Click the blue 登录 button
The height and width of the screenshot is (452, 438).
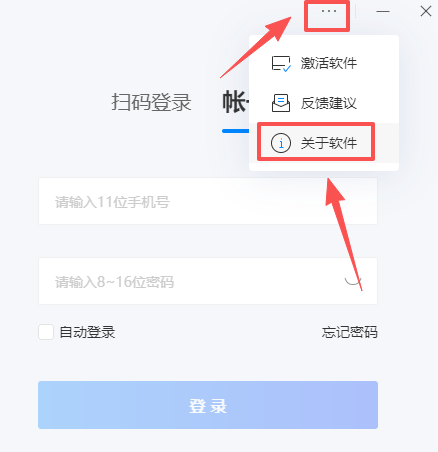[x=208, y=405]
